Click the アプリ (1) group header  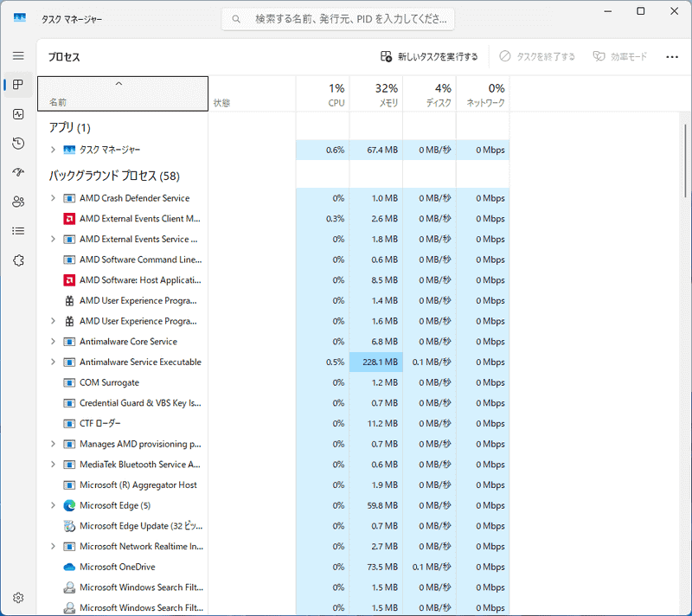[70, 127]
